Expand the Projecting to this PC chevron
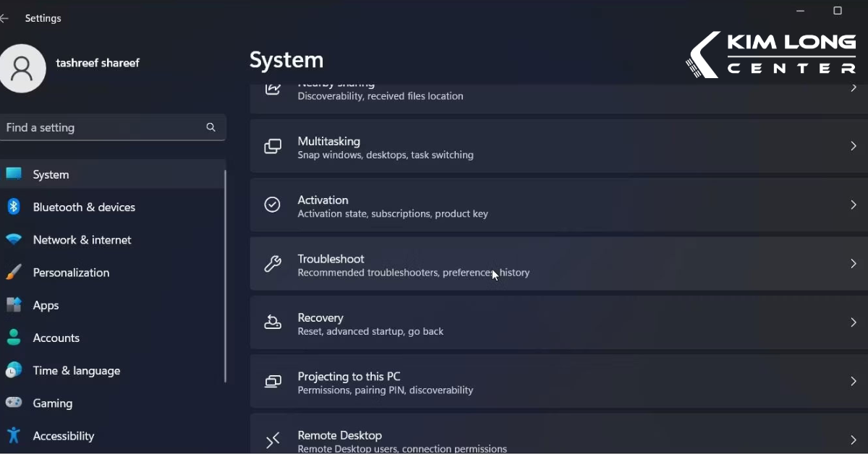This screenshot has height=454, width=868. coord(854,382)
